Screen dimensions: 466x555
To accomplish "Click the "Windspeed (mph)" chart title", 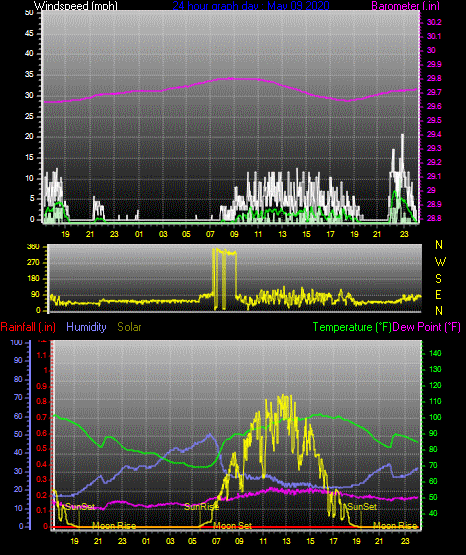I will 75,6.
